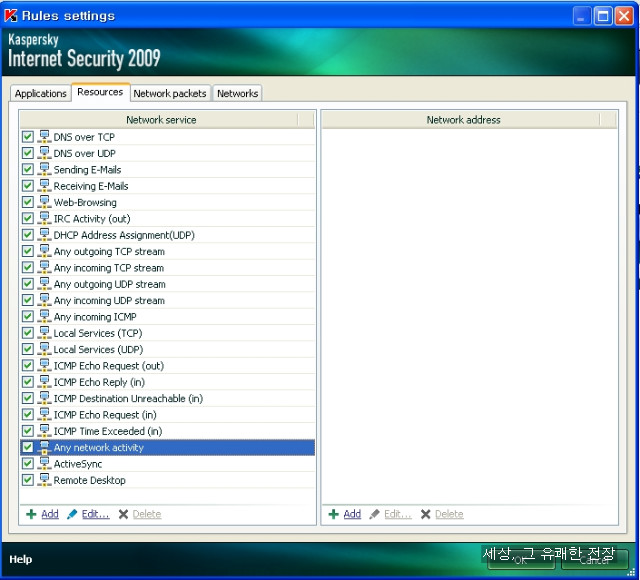Image resolution: width=640 pixels, height=580 pixels.
Task: Click the network icon beside IRC Activity (out)
Action: 44,218
